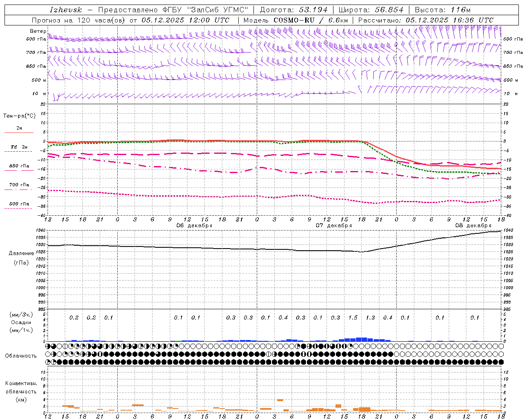Click the computed time 05.12.2025 16:36 UTC

(x=450, y=20)
